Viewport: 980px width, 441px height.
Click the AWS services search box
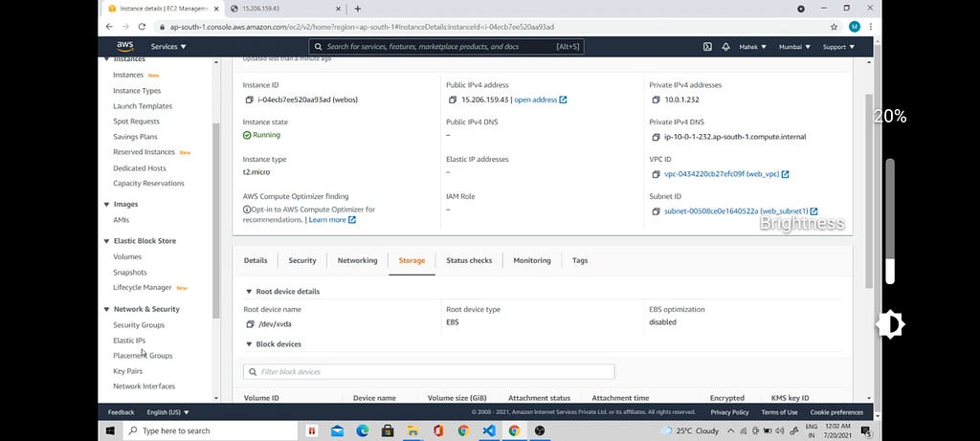click(446, 46)
